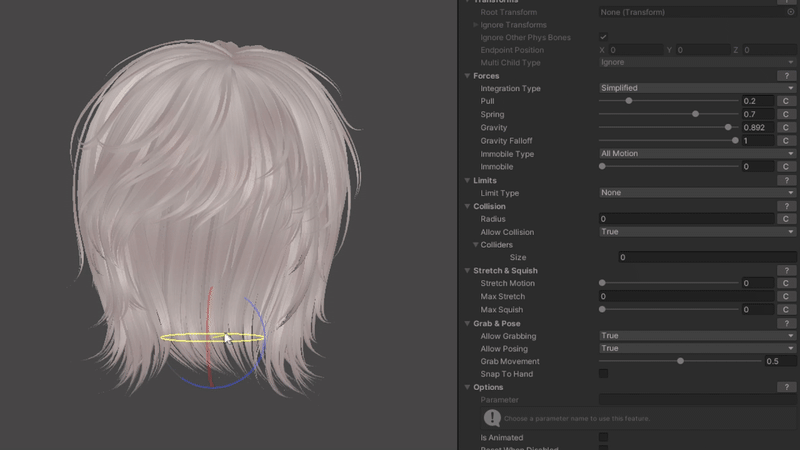Open the Integration Type dropdown
This screenshot has width=800, height=450.
click(x=696, y=88)
